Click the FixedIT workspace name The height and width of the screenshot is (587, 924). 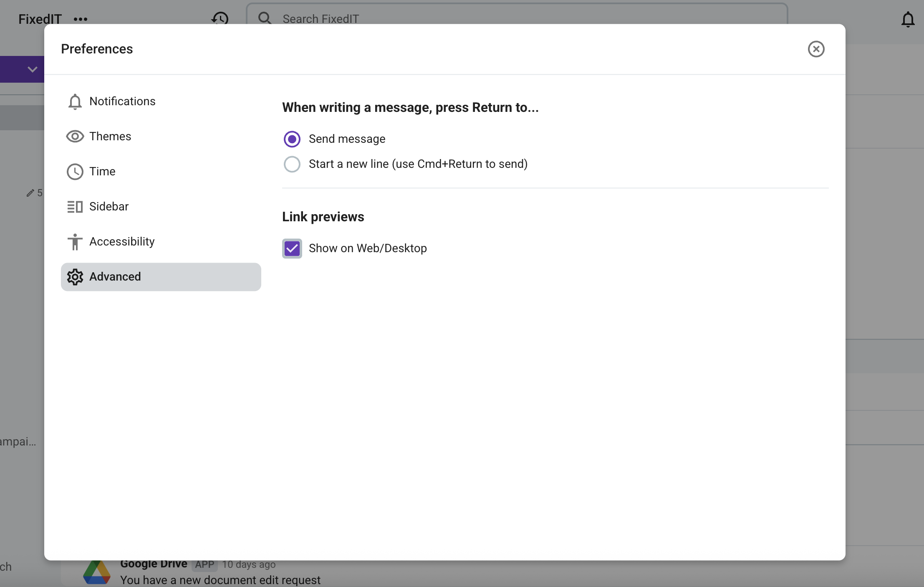(40, 19)
